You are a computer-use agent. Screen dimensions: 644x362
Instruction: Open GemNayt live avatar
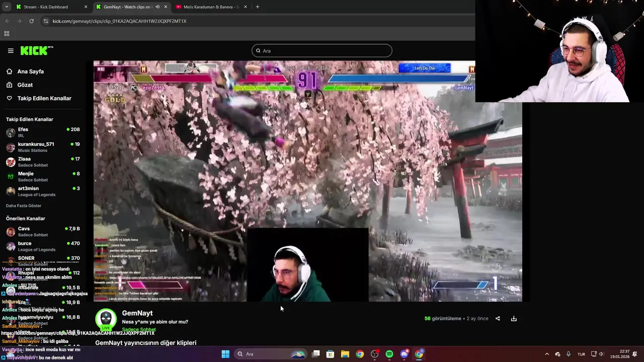(106, 319)
